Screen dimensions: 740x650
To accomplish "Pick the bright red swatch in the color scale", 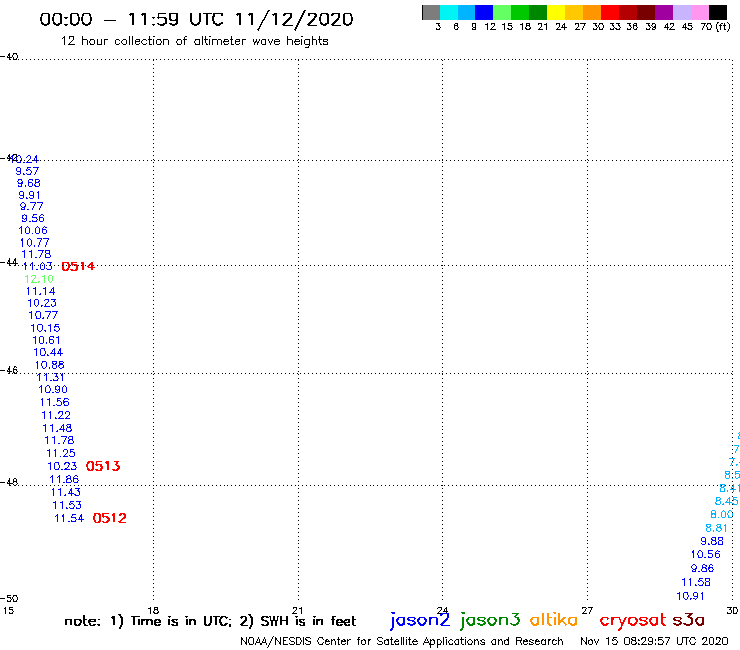I will 610,12.
